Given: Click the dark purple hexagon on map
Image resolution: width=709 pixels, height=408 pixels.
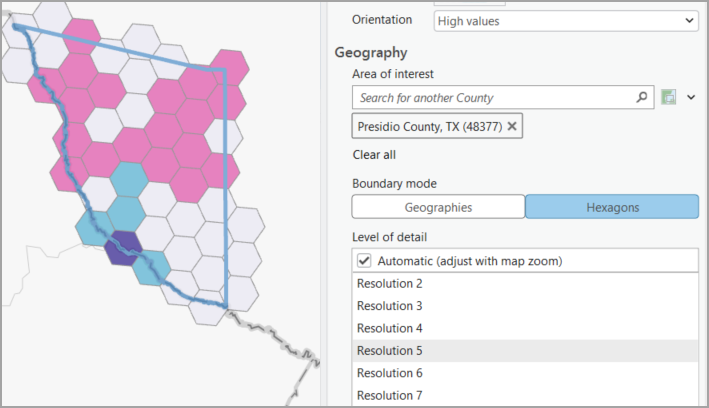Looking at the screenshot, I should click(124, 245).
